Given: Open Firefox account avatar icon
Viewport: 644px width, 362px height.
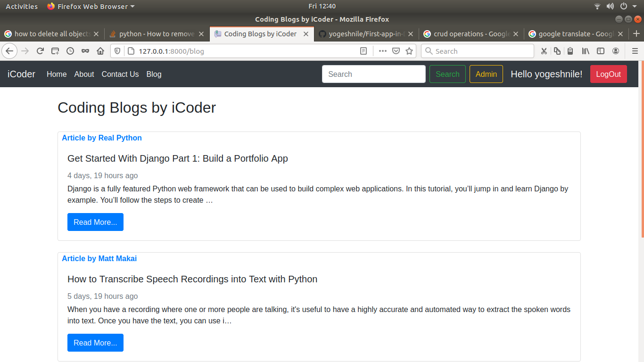Looking at the screenshot, I should pos(616,51).
